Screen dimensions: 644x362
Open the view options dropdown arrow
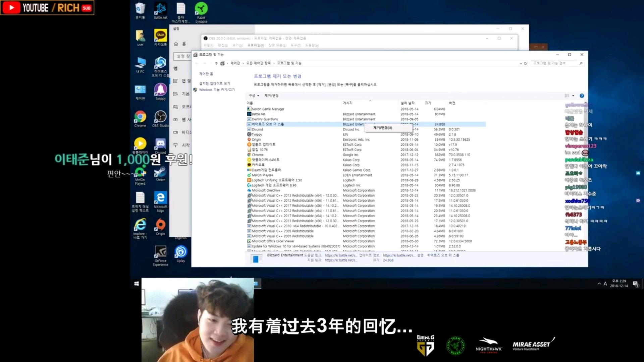573,96
